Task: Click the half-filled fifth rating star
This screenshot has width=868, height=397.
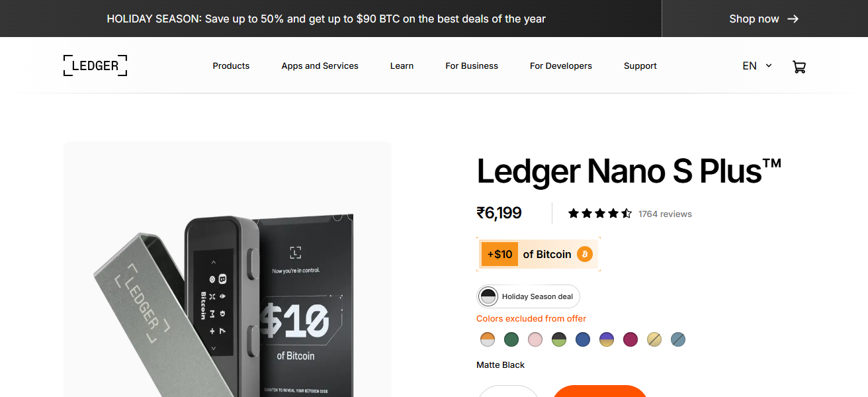Action: click(627, 213)
